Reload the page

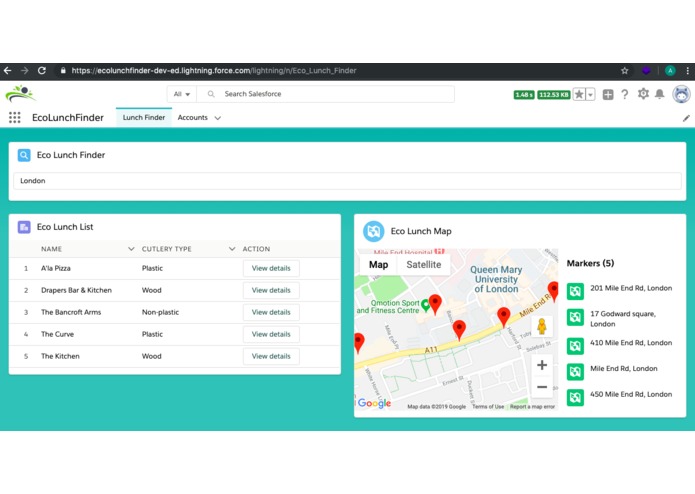pos(42,70)
